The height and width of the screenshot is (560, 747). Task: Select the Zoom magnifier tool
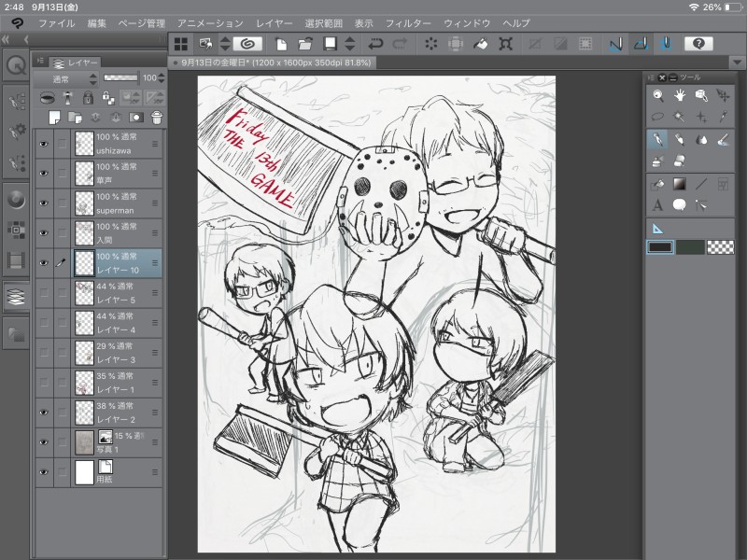pyautogui.click(x=658, y=96)
